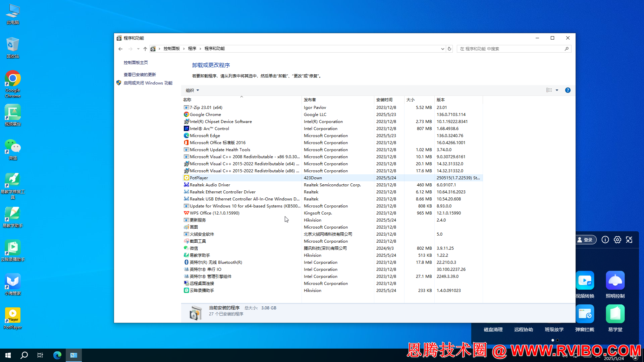Image resolution: width=644 pixels, height=362 pixels.
Task: Click the back navigation arrow
Action: (x=120, y=49)
